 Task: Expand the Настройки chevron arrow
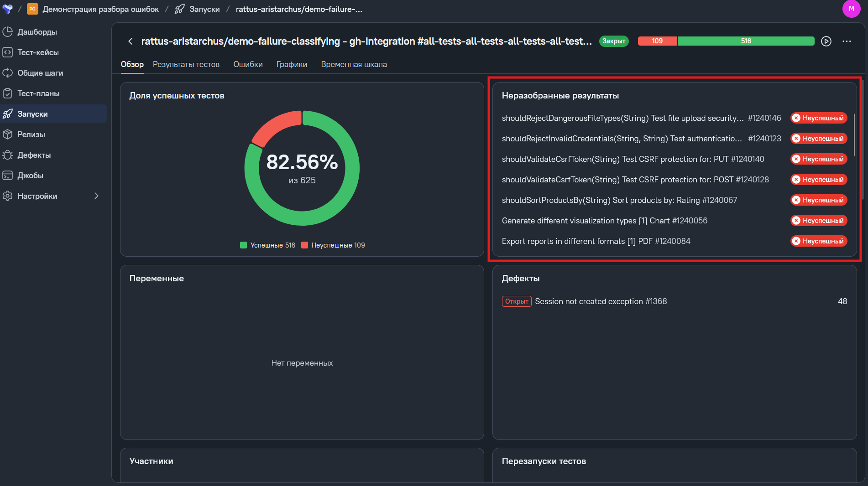96,196
